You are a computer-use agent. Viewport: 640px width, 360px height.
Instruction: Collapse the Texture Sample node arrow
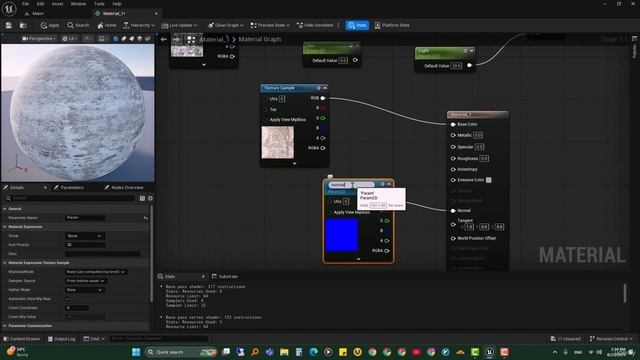tap(325, 88)
